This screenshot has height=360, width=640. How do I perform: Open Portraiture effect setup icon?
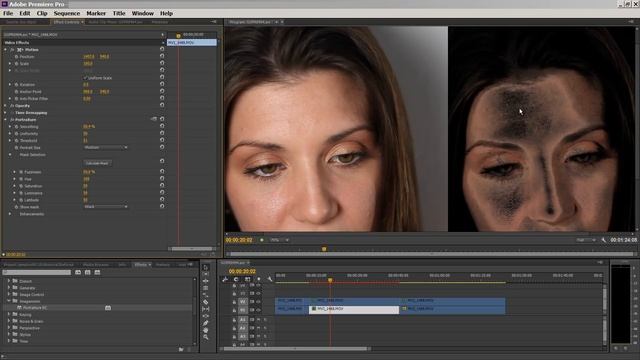(x=153, y=119)
